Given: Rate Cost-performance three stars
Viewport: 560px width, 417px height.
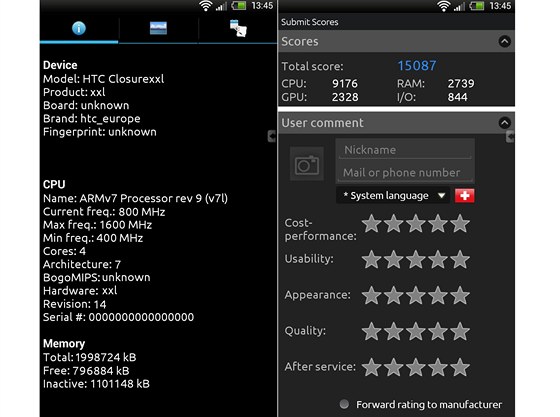Looking at the screenshot, I should [416, 224].
